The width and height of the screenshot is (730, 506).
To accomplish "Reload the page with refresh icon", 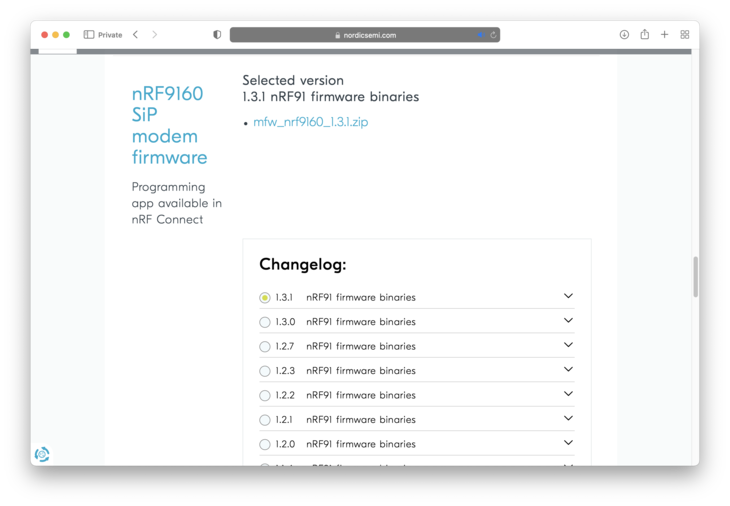I will pos(493,35).
